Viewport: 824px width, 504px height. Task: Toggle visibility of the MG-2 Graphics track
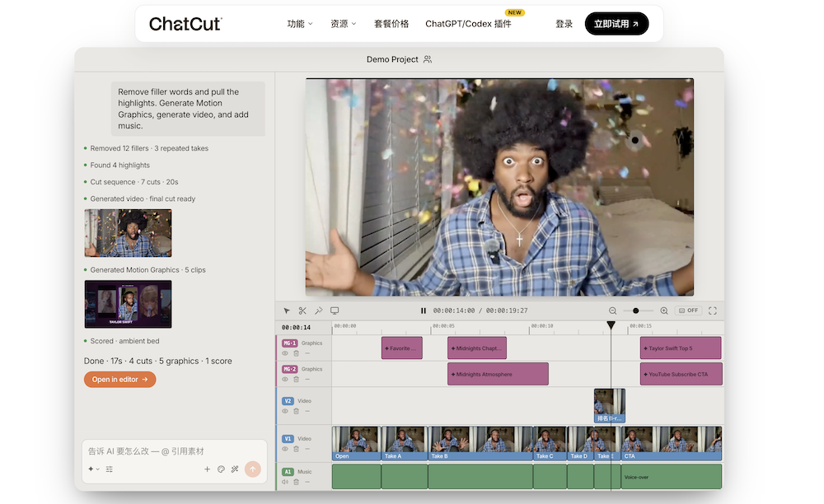coord(285,379)
